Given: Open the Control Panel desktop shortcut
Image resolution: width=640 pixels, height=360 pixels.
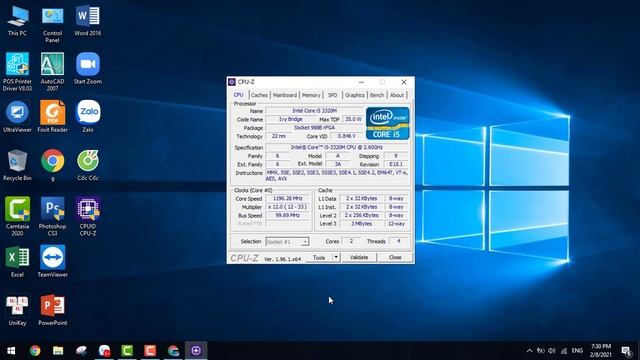Looking at the screenshot, I should [x=53, y=24].
